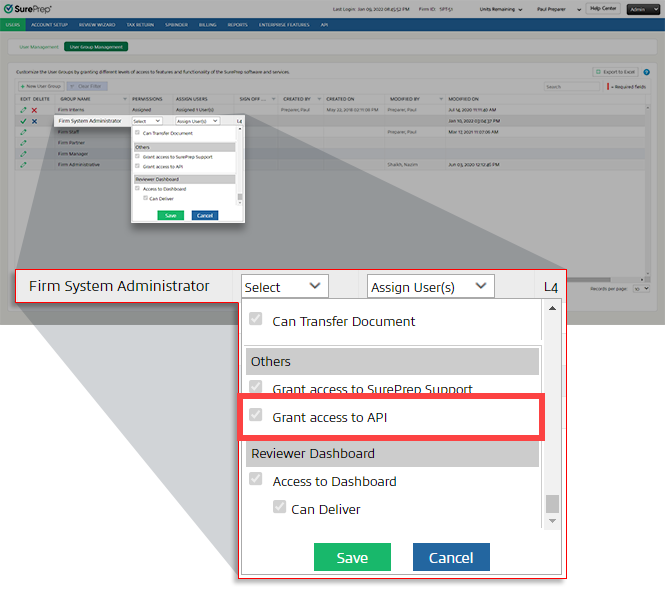The image size is (665, 591).
Task: Toggle Access to Dashboard in small popup
Action: (137, 188)
